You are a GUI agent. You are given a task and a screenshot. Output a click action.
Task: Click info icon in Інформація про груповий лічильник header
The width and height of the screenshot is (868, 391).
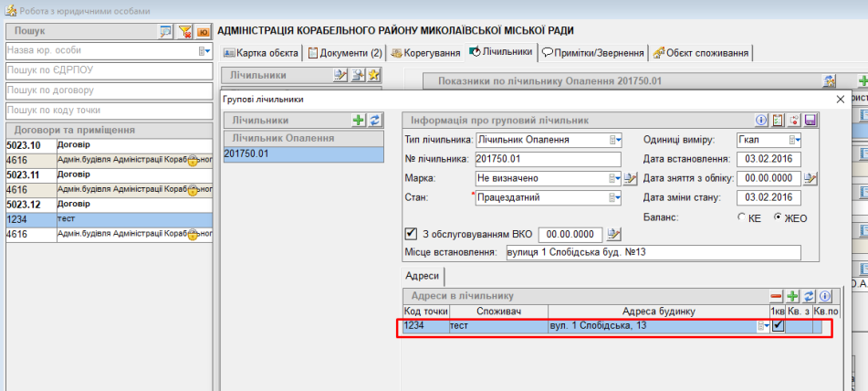pyautogui.click(x=761, y=120)
